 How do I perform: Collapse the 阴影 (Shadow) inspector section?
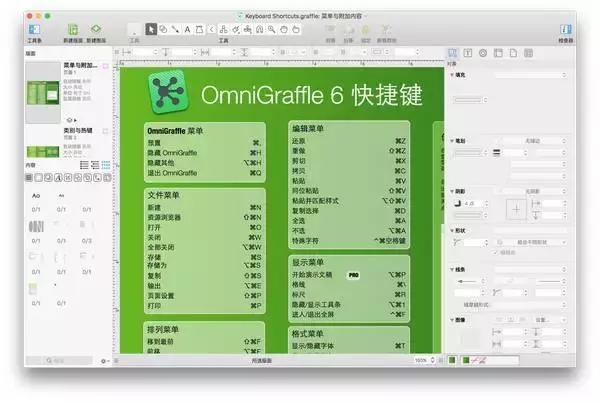[x=452, y=191]
